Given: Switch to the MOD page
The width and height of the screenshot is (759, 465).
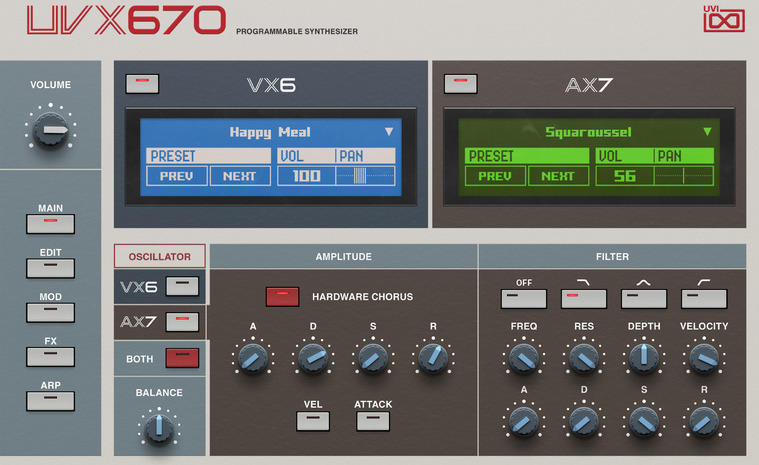Looking at the screenshot, I should click(x=50, y=313).
